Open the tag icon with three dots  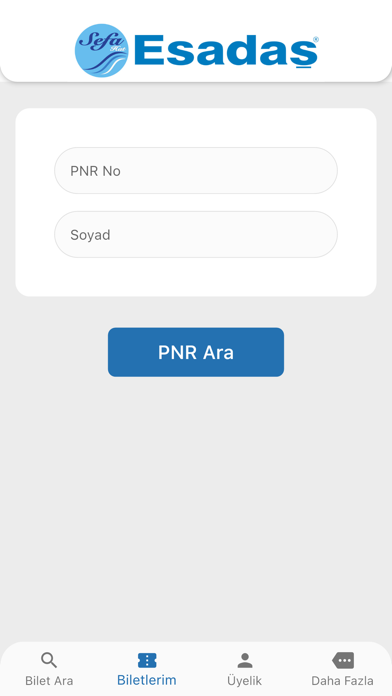pos(343,660)
